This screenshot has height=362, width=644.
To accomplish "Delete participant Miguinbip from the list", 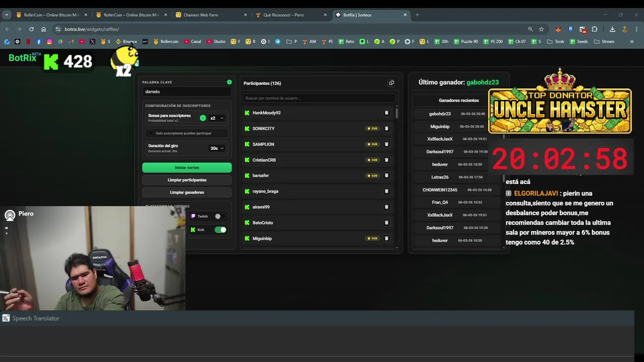I will (x=386, y=238).
